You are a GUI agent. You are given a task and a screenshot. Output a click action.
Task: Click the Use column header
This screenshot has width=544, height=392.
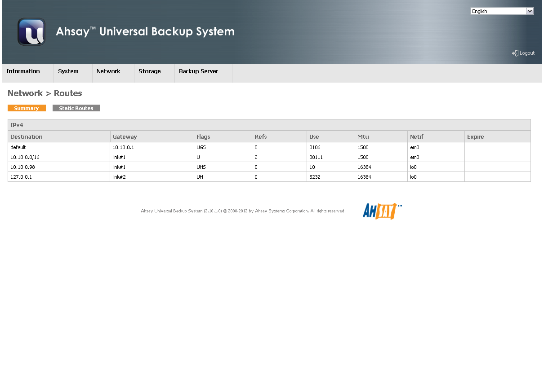click(331, 137)
